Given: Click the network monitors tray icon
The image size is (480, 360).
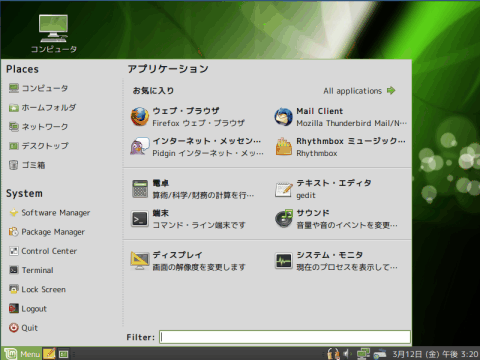Looking at the screenshot, I should tap(363, 354).
